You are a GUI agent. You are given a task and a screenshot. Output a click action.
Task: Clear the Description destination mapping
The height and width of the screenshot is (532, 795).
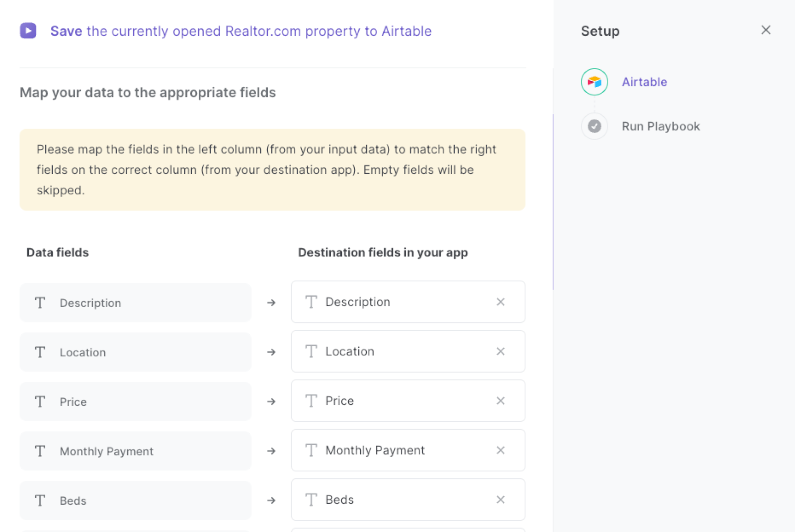pyautogui.click(x=500, y=302)
